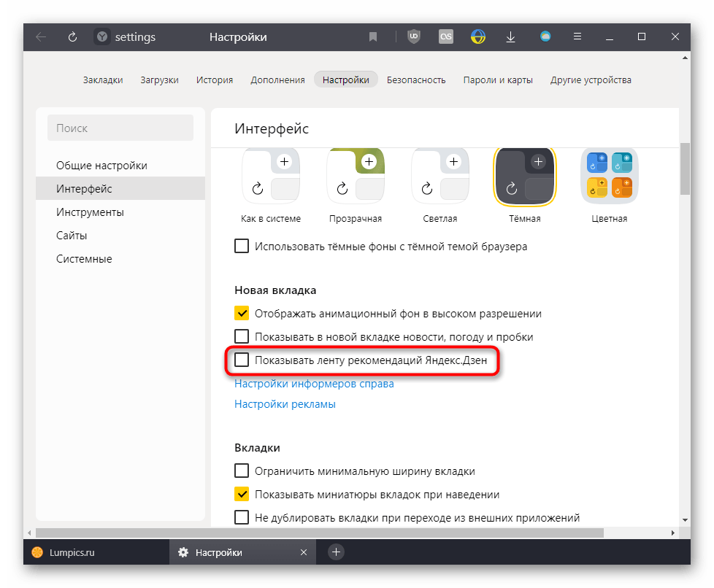
Task: Select the 'Как в системе' theme thumbnail
Action: point(271,176)
